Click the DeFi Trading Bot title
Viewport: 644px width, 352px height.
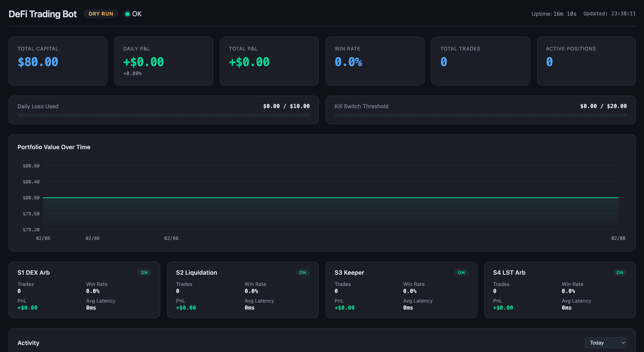(x=43, y=14)
